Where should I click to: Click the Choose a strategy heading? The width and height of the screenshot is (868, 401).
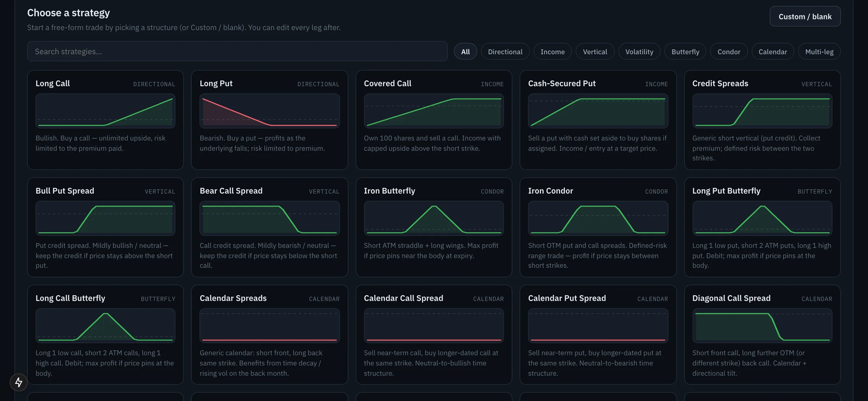[x=68, y=13]
